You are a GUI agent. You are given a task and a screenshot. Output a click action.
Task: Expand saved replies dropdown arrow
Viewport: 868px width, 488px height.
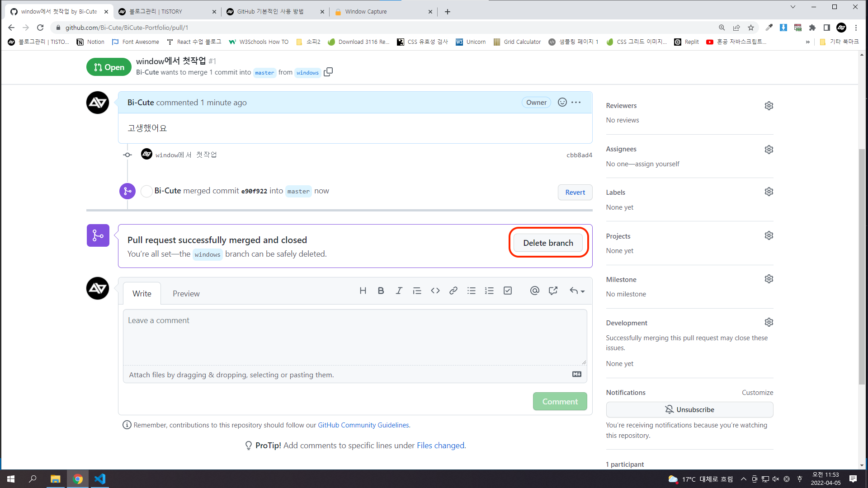[x=583, y=291]
